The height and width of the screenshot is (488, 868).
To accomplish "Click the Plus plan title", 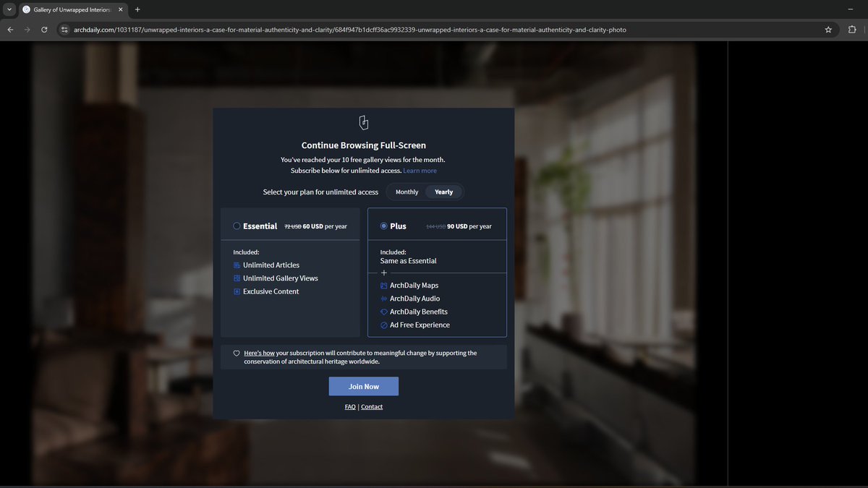I will (398, 226).
